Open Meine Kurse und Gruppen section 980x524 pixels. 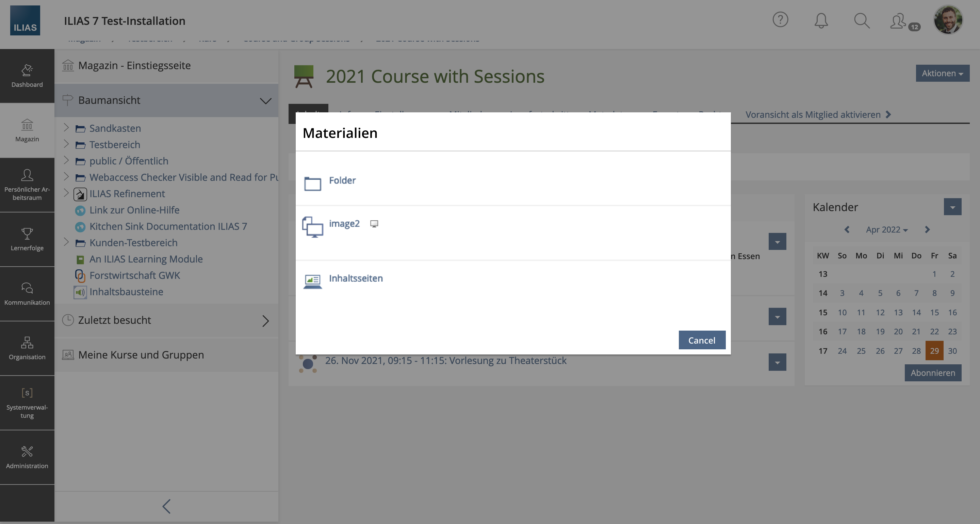tap(141, 355)
